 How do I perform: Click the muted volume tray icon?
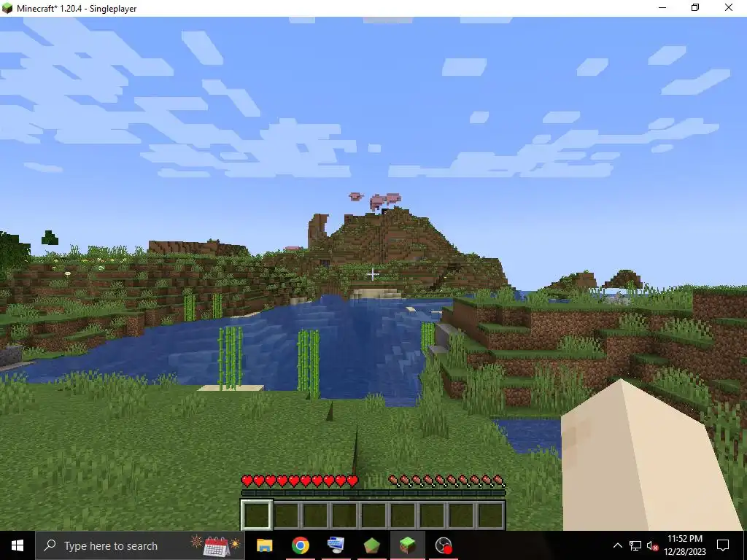click(652, 545)
